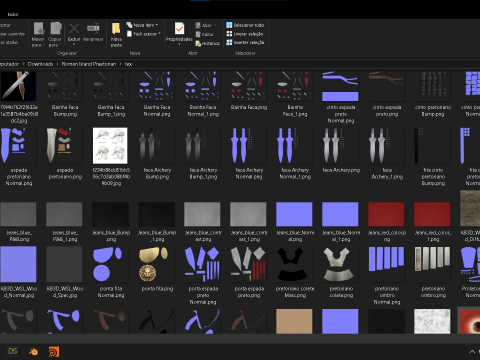Image resolution: width=480 pixels, height=360 pixels.
Task: Click Inverter seleção
Action: pos(245,42)
